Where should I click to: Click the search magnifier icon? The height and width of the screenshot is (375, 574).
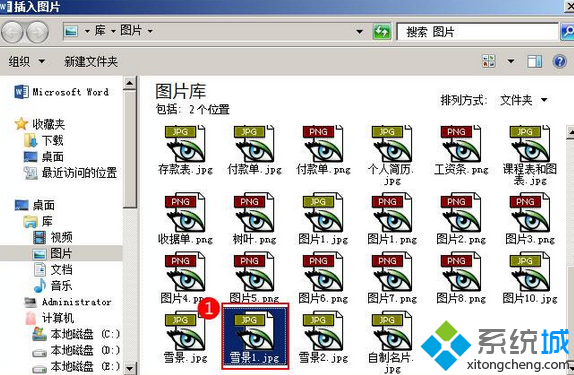coord(567,32)
